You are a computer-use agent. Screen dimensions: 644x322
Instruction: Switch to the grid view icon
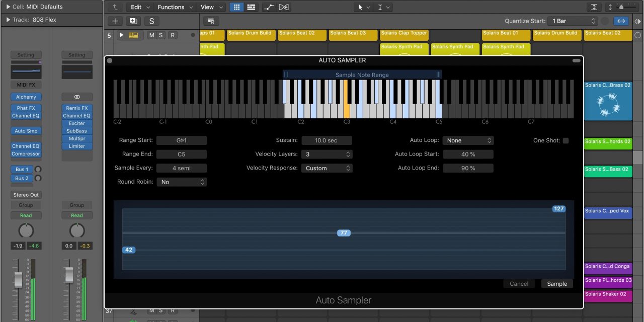click(236, 7)
